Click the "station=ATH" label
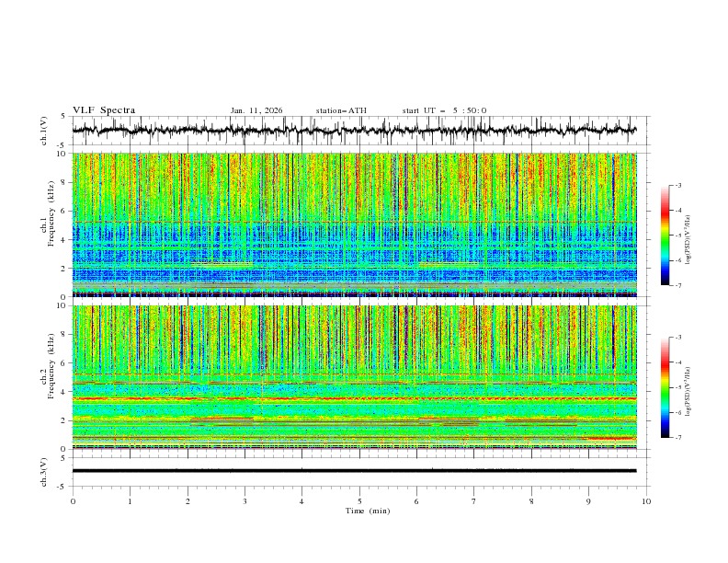Image resolution: width=728 pixels, height=563 pixels. coord(341,110)
